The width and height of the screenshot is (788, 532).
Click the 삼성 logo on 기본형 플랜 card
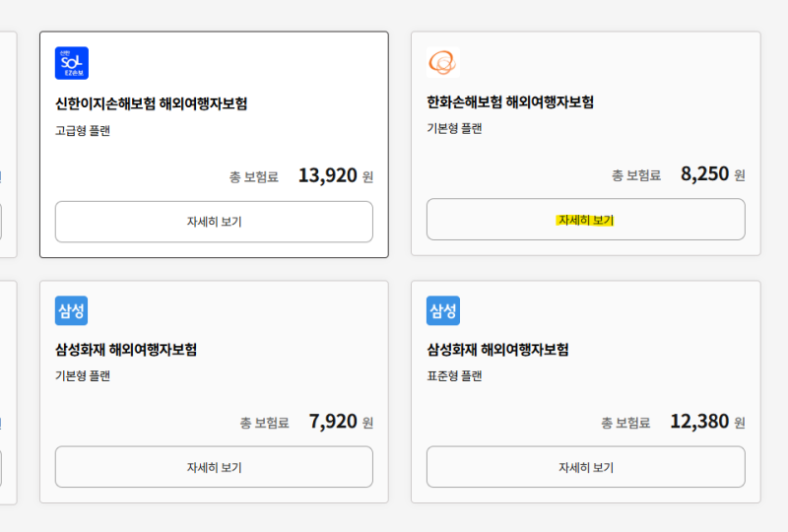71,310
